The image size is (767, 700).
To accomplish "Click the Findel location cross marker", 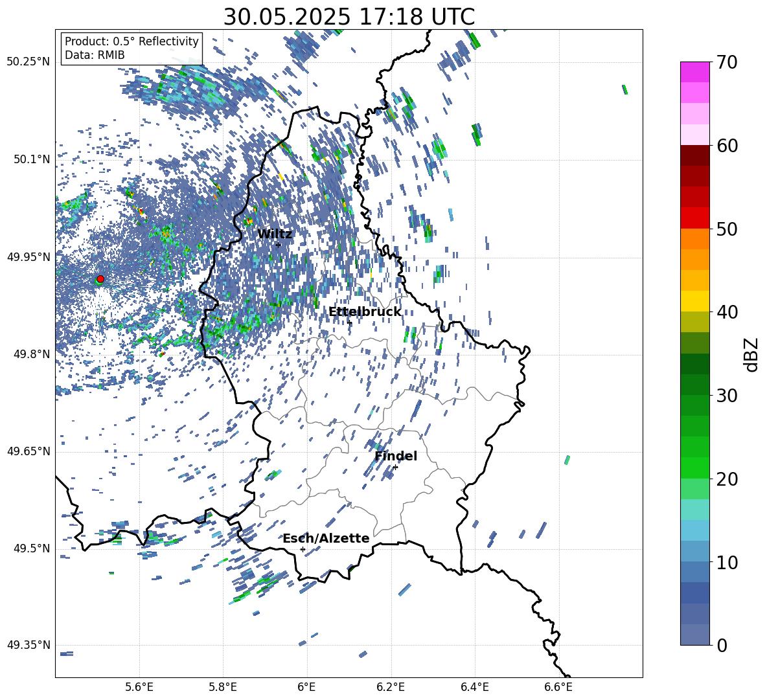I will click(x=395, y=468).
